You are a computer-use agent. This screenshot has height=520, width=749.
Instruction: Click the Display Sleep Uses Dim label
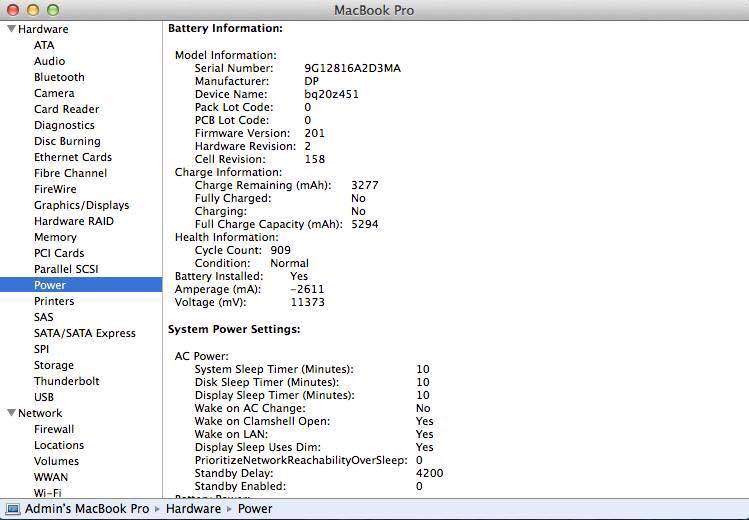(x=258, y=447)
